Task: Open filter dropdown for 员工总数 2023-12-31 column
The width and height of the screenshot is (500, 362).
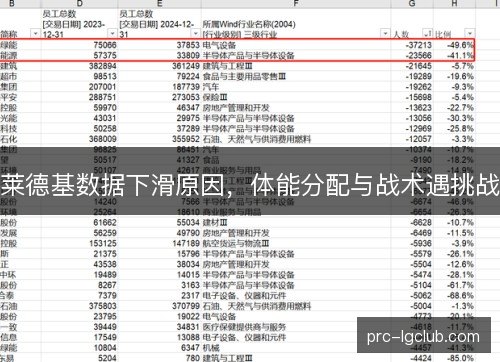Action: pyautogui.click(x=113, y=34)
